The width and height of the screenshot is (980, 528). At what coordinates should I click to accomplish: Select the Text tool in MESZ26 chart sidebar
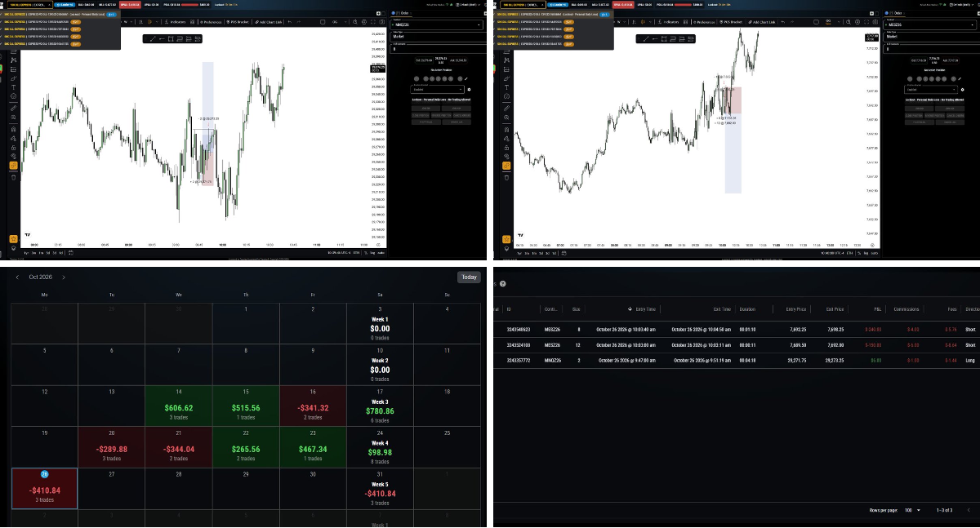[506, 87]
